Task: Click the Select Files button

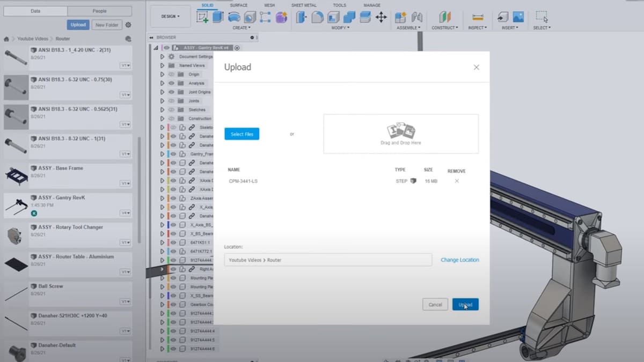Action: pos(241,134)
